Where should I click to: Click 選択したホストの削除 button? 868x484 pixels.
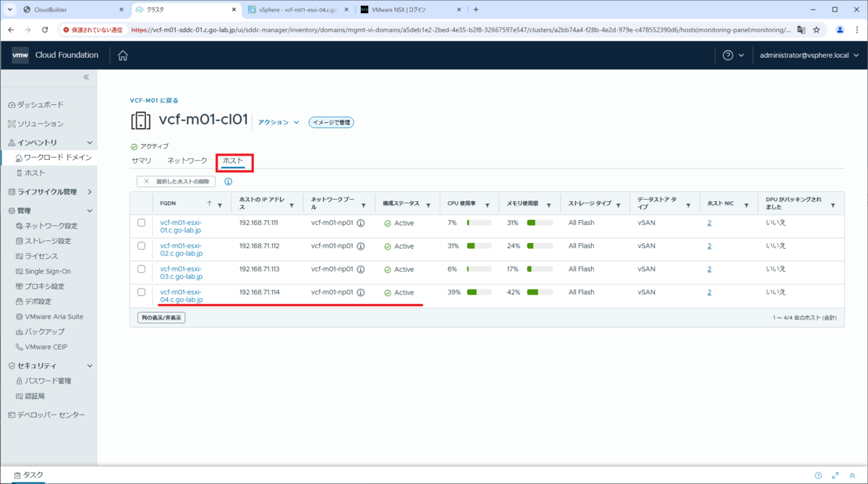coord(176,182)
